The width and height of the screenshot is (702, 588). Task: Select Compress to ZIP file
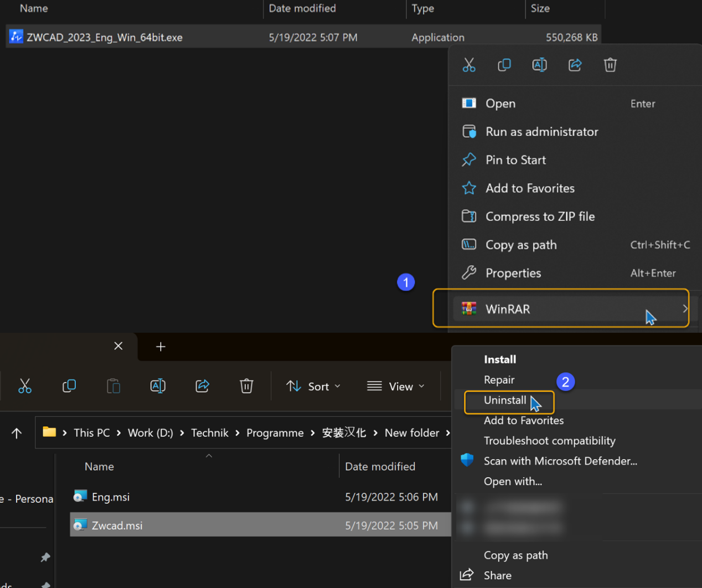pos(575,216)
